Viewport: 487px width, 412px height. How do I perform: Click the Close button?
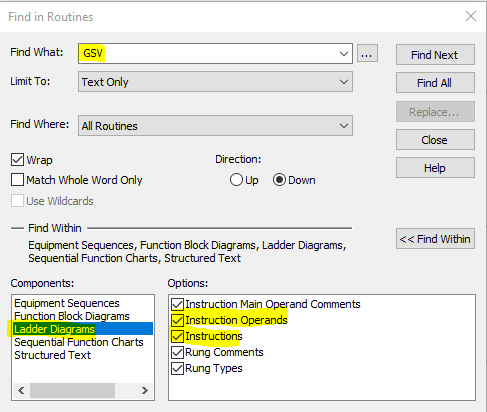[x=435, y=140]
